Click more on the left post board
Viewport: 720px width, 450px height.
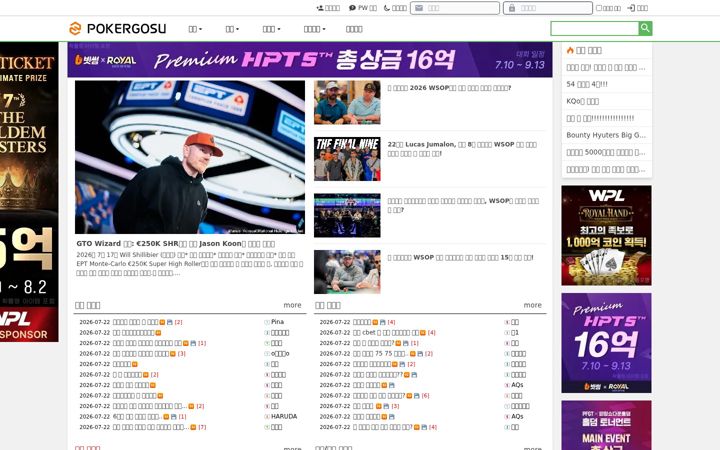coord(292,305)
